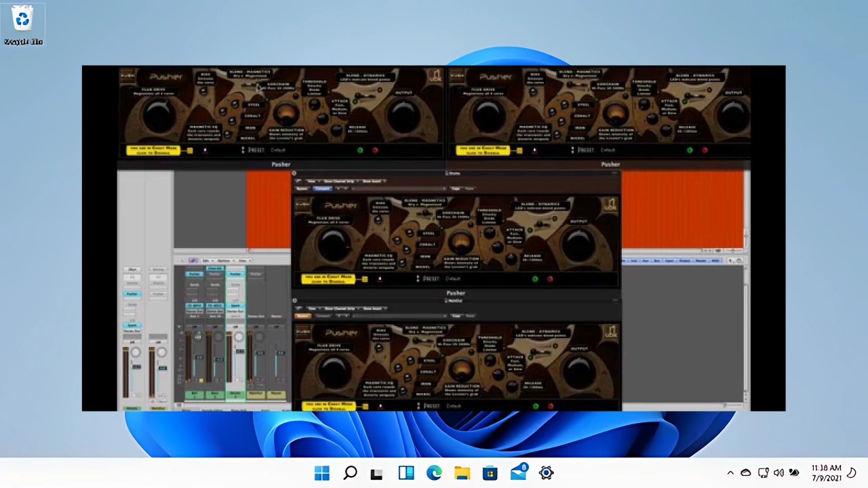The image size is (868, 488).
Task: Open View dropdown in bottom plugin window
Action: pos(313,308)
